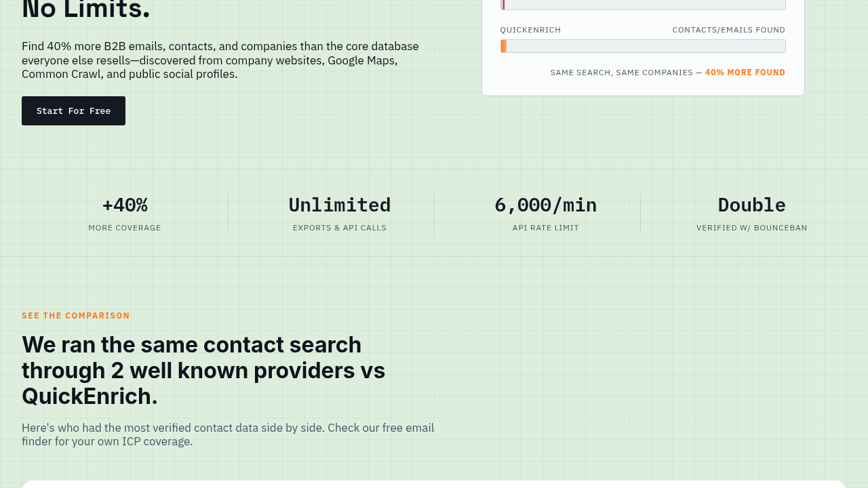
Task: Click the 6,000/min statistic
Action: tap(546, 205)
